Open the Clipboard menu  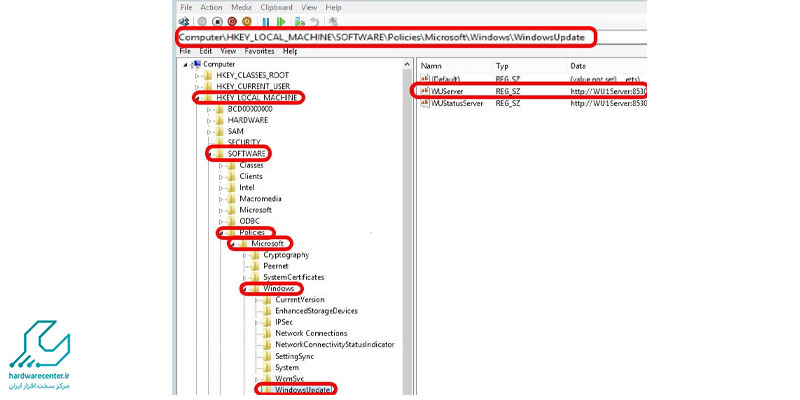coord(277,7)
